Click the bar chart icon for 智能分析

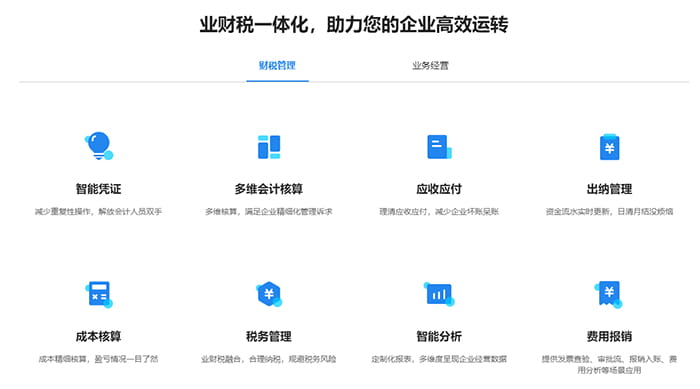(x=439, y=294)
